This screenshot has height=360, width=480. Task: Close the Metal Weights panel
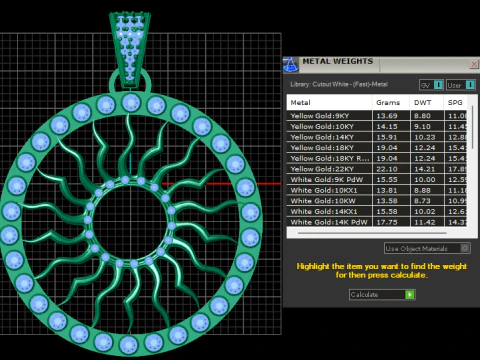point(474,64)
